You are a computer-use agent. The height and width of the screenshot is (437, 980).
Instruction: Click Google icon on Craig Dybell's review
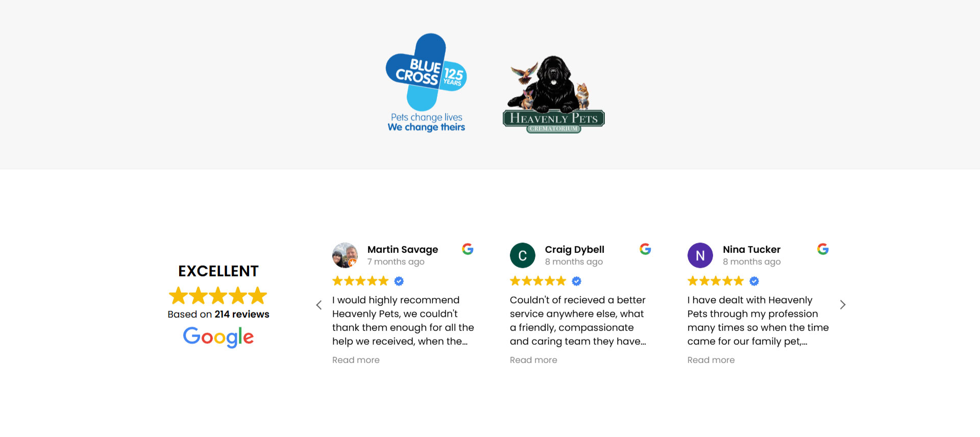pos(645,249)
